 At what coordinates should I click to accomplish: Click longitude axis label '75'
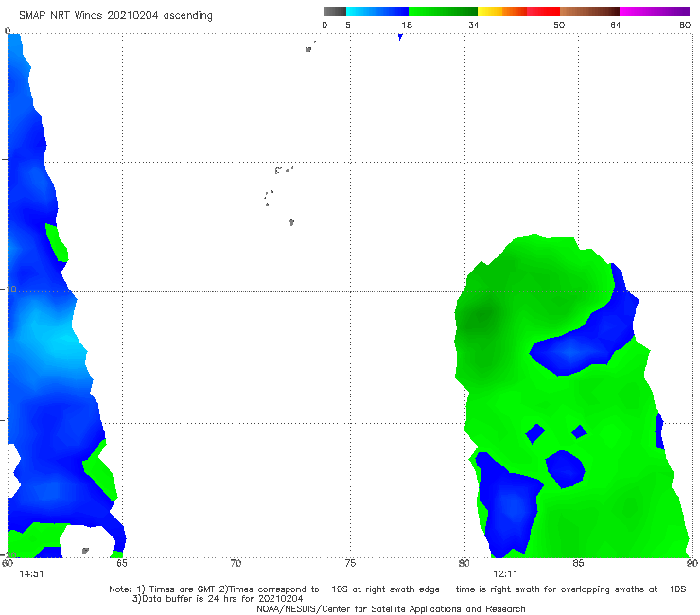click(x=350, y=563)
